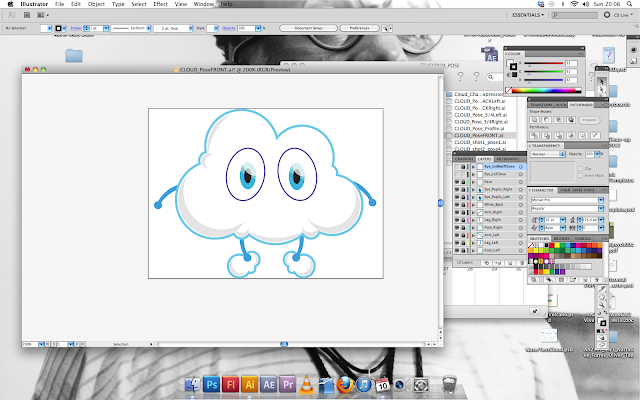Click the Preferences button
Image resolution: width=640 pixels, height=400 pixels.
click(x=359, y=28)
